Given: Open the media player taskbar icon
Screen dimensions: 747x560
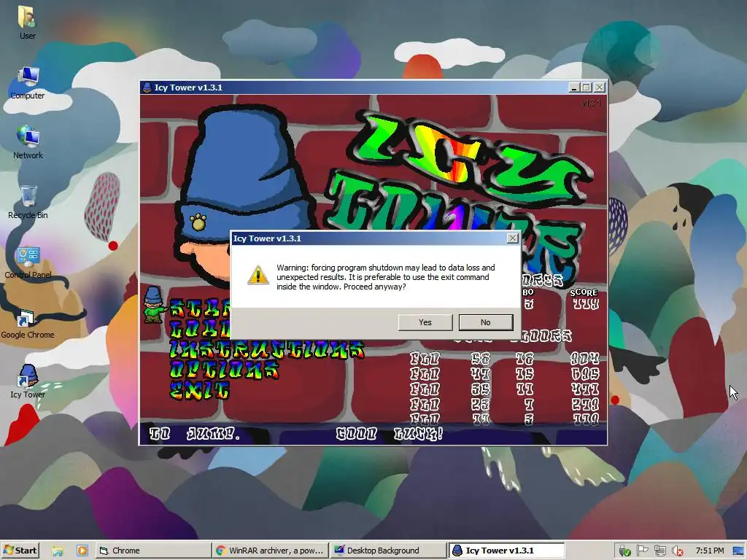Looking at the screenshot, I should [82, 551].
